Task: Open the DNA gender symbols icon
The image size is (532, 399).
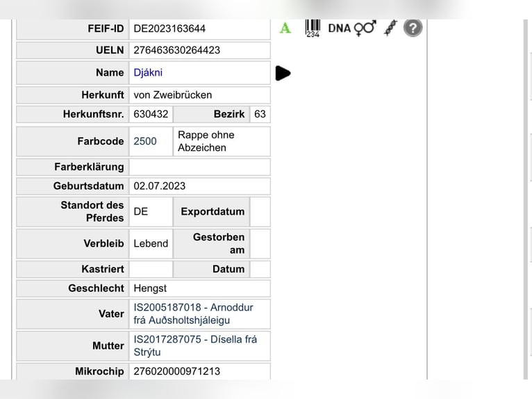Action: [352, 28]
